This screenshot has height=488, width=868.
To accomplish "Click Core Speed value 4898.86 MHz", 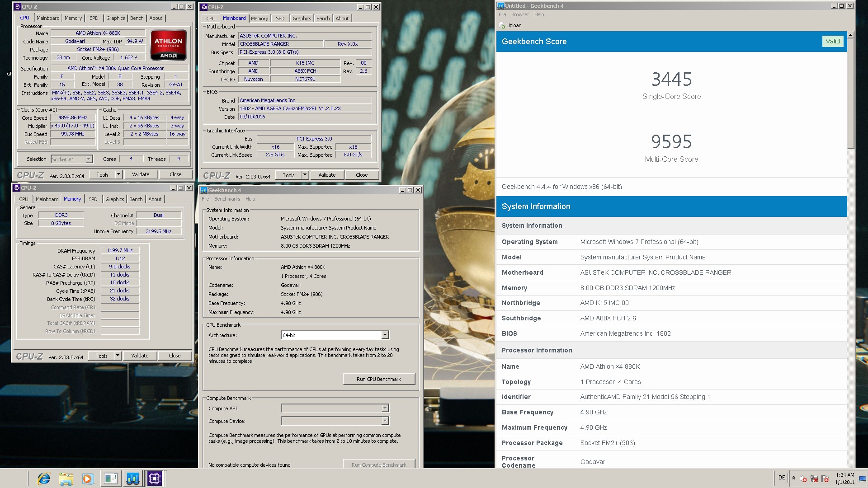I will pos(73,117).
